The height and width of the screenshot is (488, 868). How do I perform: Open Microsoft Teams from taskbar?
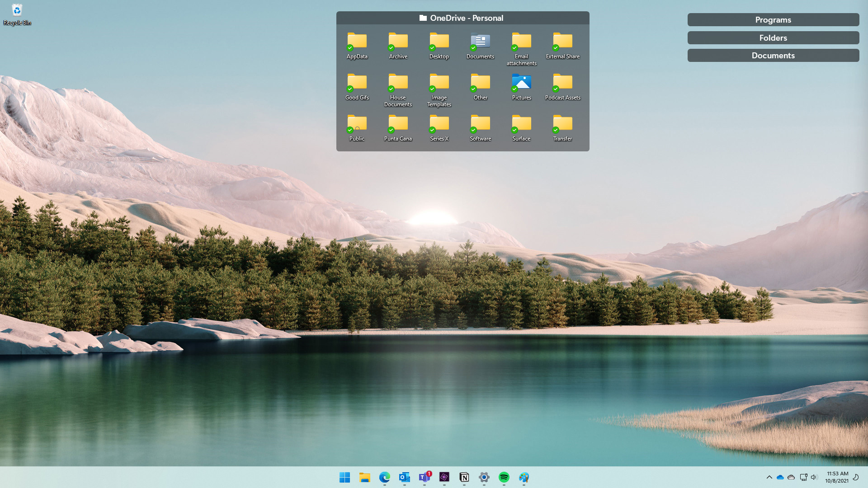coord(424,477)
